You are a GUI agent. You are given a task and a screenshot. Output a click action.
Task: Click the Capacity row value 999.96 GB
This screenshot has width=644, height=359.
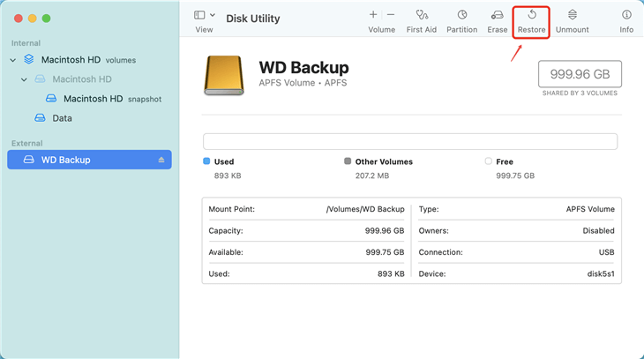coord(385,231)
